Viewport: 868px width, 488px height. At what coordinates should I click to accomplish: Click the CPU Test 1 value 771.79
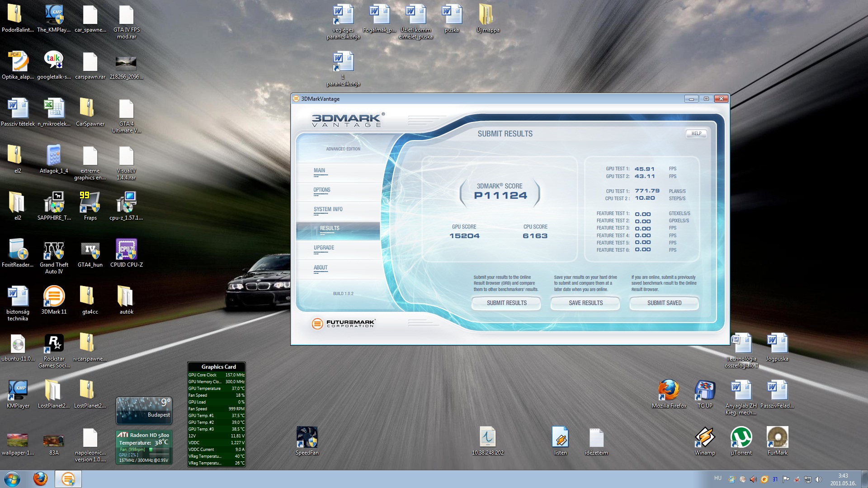[x=647, y=191]
